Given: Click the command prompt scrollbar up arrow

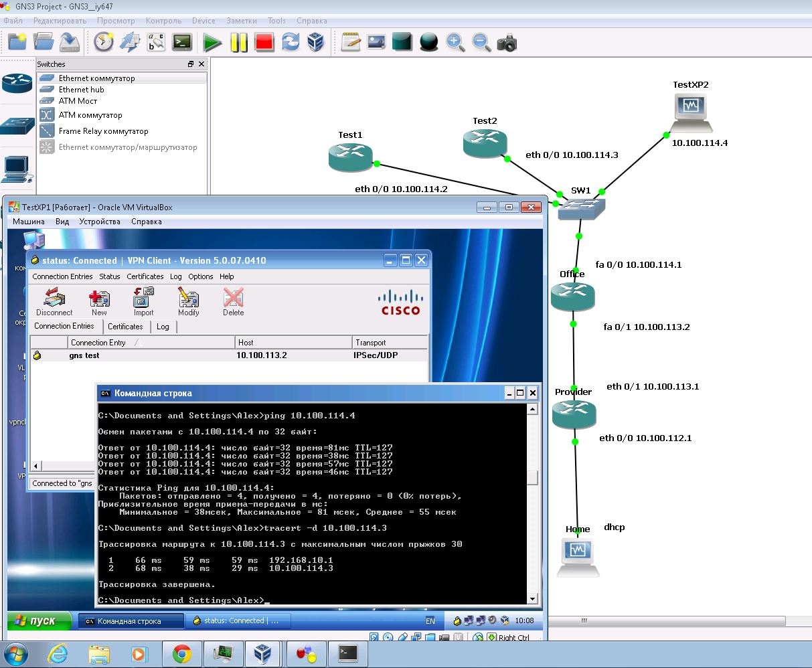Looking at the screenshot, I should tap(532, 410).
